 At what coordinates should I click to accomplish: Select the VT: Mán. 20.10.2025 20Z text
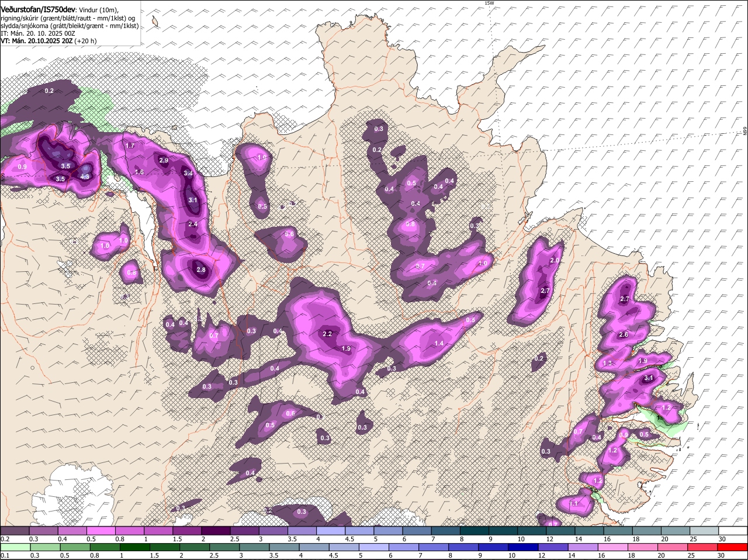coord(36,41)
